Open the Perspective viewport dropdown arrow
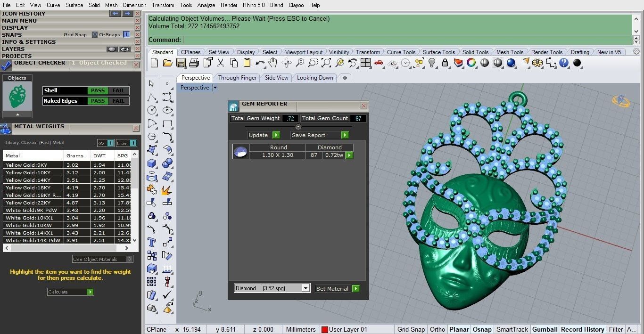The width and height of the screenshot is (644, 334). click(x=215, y=88)
